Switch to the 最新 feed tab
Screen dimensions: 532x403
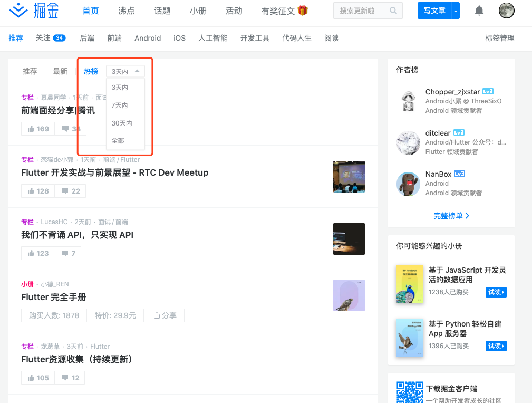coord(60,71)
